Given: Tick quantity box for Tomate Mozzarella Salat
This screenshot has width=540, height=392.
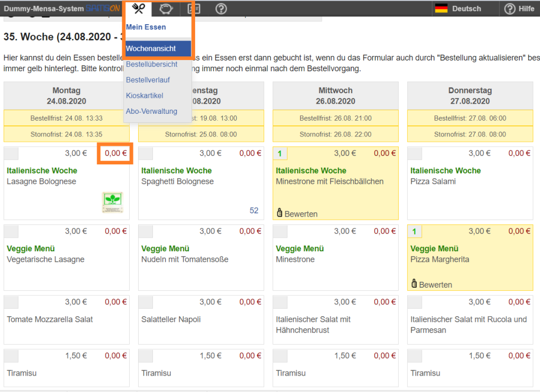Looking at the screenshot, I should click(12, 302).
